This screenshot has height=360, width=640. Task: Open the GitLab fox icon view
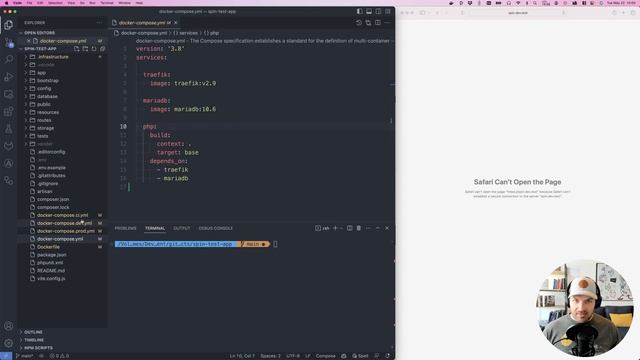pos(9,146)
